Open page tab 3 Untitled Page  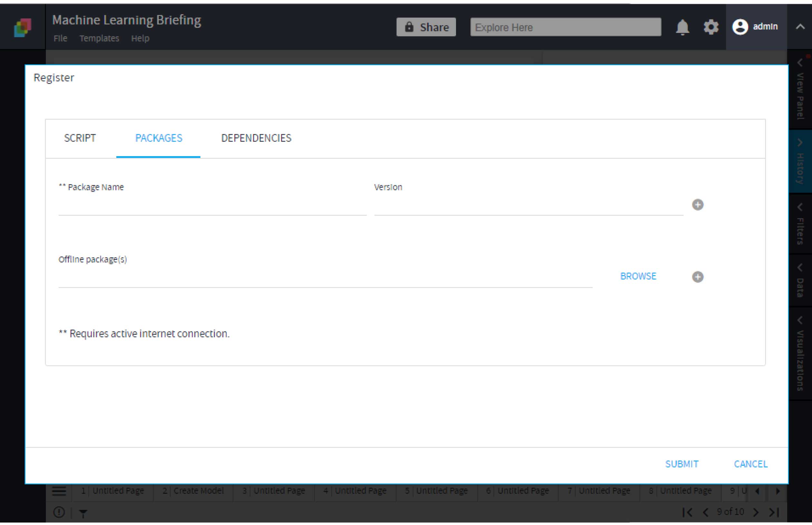tap(274, 490)
